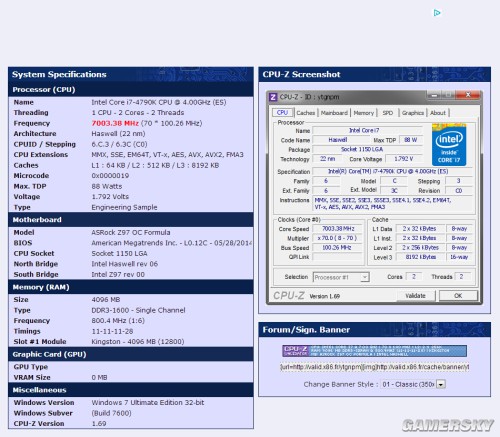Click the CPU-Z purple Z title icon
This screenshot has height=437, width=500.
point(273,97)
